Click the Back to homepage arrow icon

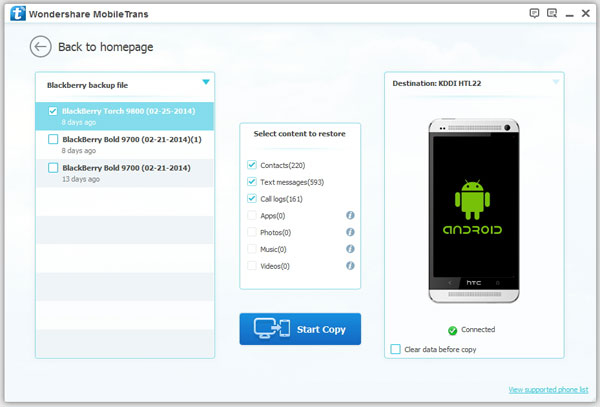41,47
